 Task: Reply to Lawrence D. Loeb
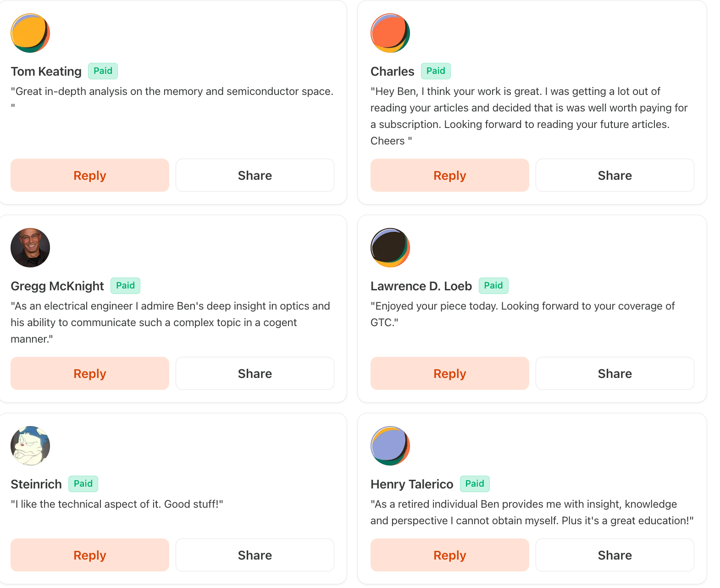450,373
